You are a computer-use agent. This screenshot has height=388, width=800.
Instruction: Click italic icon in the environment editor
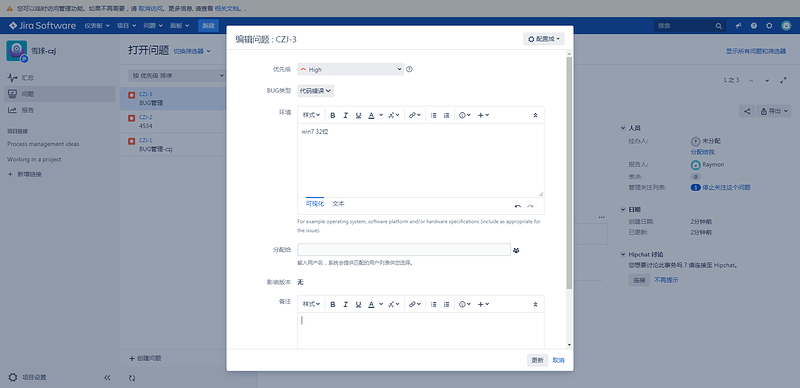coord(345,115)
